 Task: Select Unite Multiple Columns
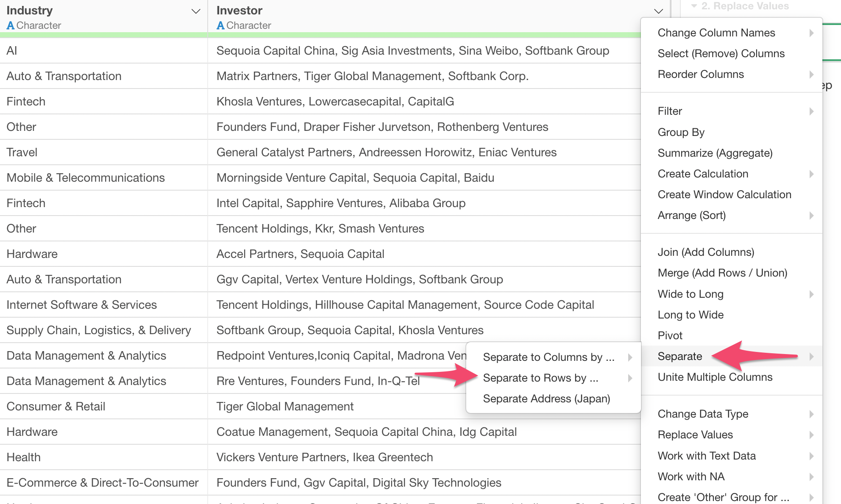pos(715,377)
